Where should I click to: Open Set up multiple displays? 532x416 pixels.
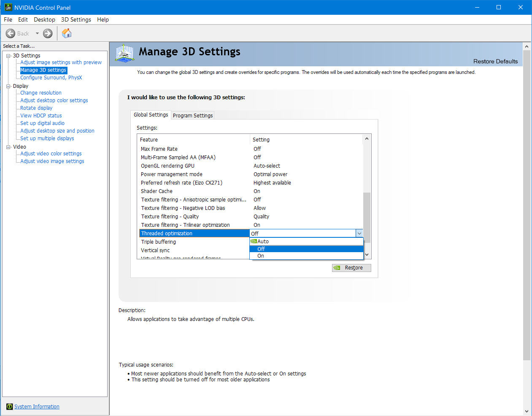[x=47, y=139]
